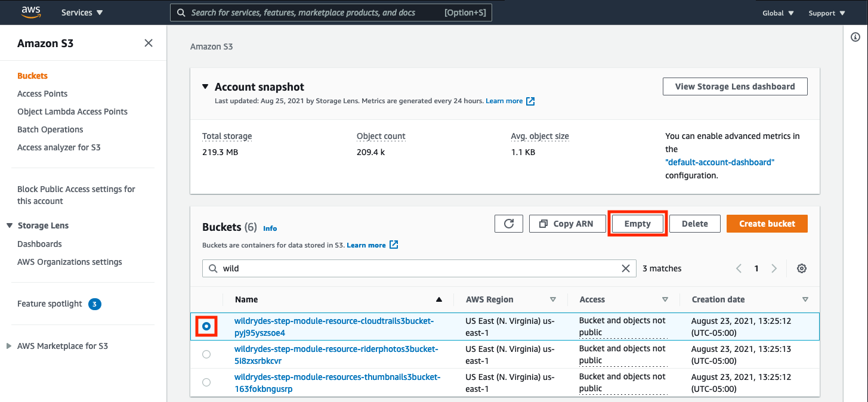Click the Feature spotlight count badge

[95, 304]
